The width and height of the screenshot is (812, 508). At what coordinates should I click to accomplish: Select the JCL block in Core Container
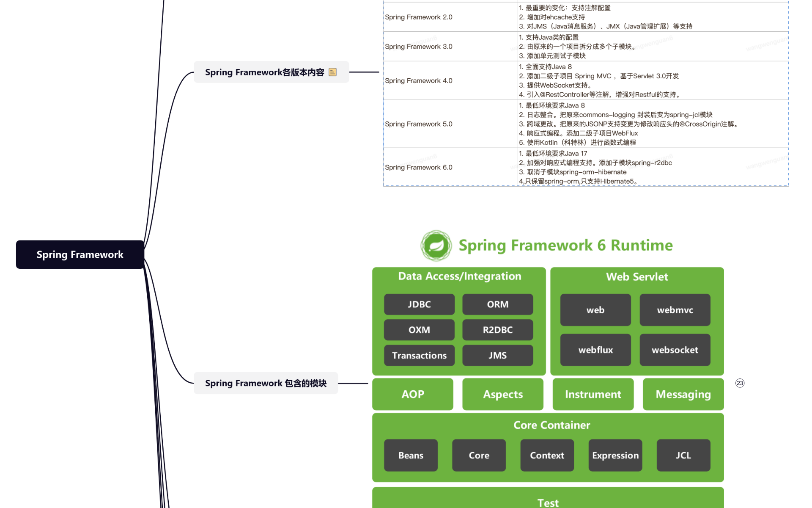click(683, 456)
